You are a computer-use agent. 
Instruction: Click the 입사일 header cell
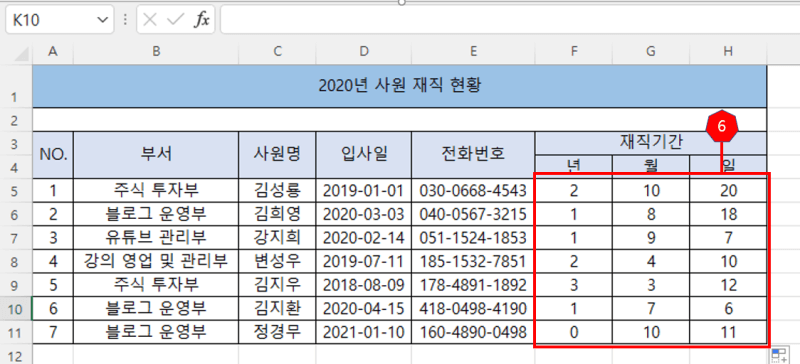pos(363,155)
